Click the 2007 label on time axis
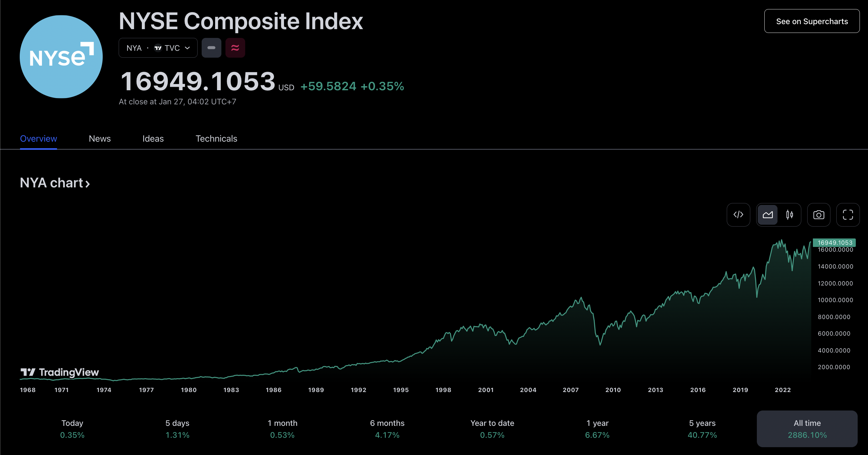868x455 pixels. pos(571,390)
